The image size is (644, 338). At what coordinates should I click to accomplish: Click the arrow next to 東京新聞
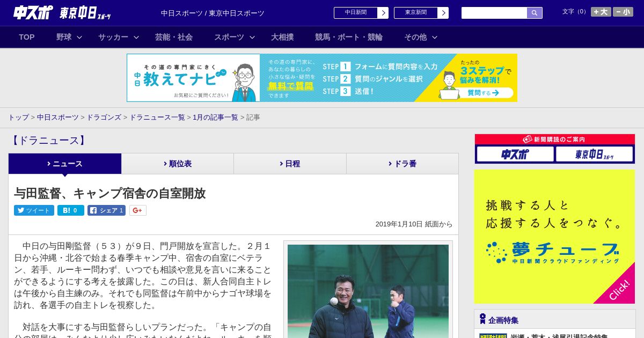click(443, 13)
